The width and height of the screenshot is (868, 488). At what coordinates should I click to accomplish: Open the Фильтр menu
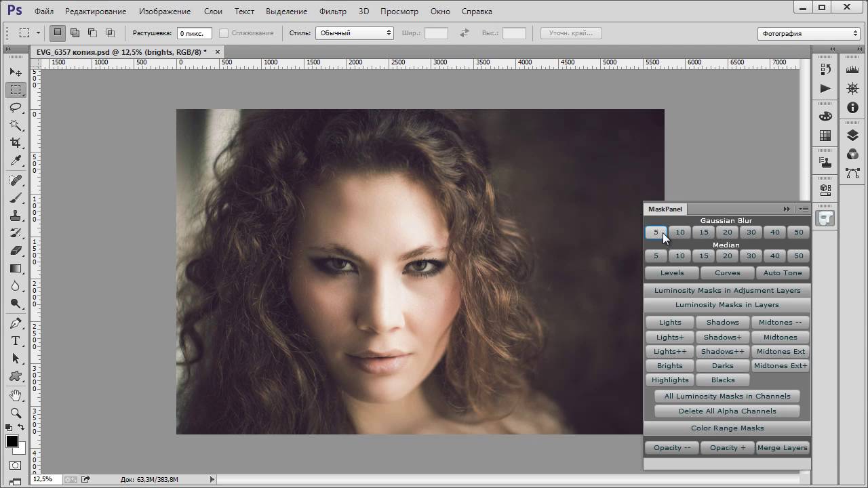pyautogui.click(x=332, y=12)
